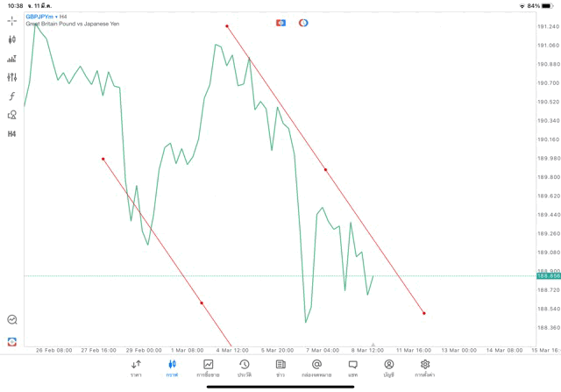
Task: Open the drawing objects shapes icon
Action: click(x=11, y=115)
